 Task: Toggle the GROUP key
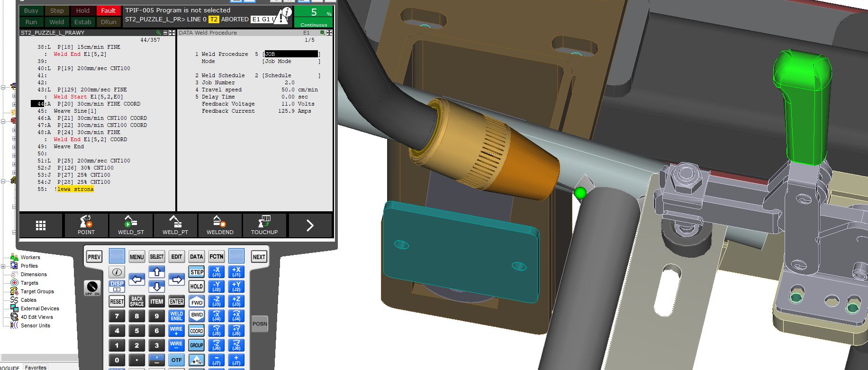pyautogui.click(x=197, y=345)
